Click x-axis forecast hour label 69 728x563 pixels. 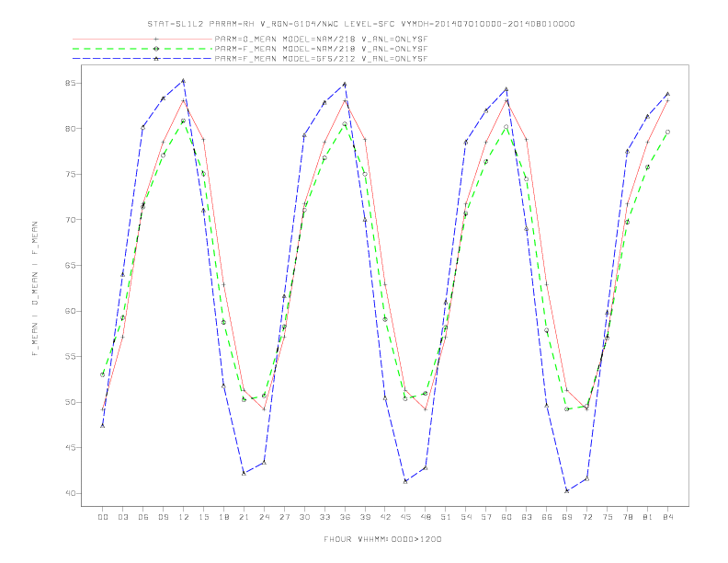coord(567,517)
